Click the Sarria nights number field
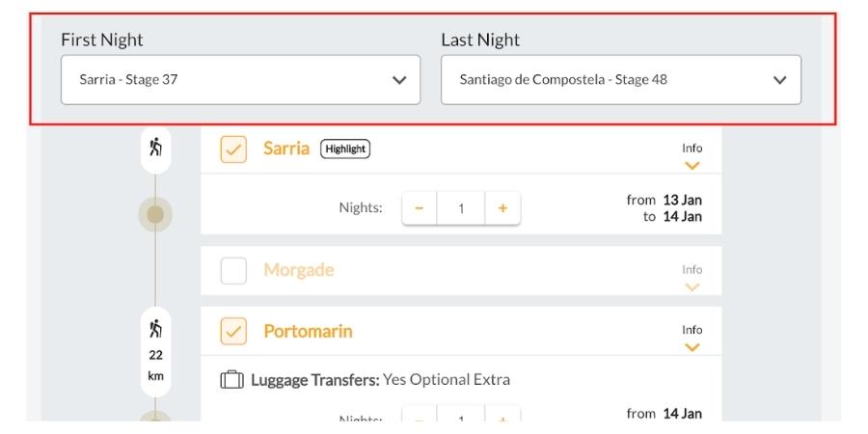Image resolution: width=868 pixels, height=434 pixels. (461, 208)
